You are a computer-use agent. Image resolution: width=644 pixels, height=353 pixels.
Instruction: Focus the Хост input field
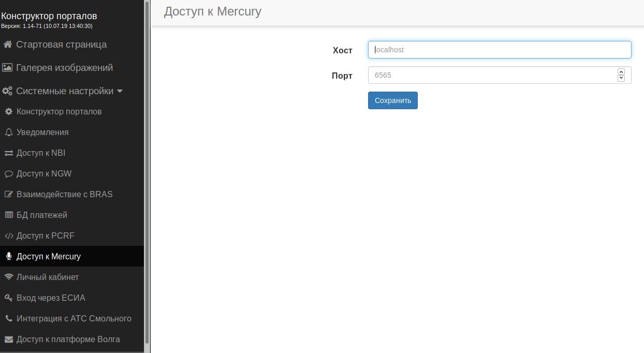coord(500,50)
